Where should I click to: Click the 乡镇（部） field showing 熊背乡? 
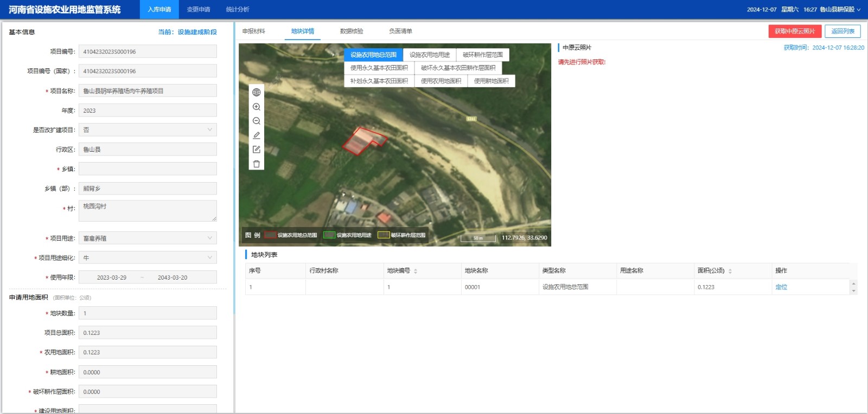[148, 189]
